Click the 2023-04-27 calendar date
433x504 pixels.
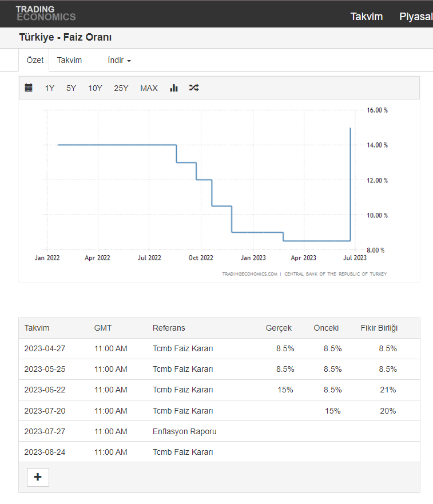[x=45, y=348]
